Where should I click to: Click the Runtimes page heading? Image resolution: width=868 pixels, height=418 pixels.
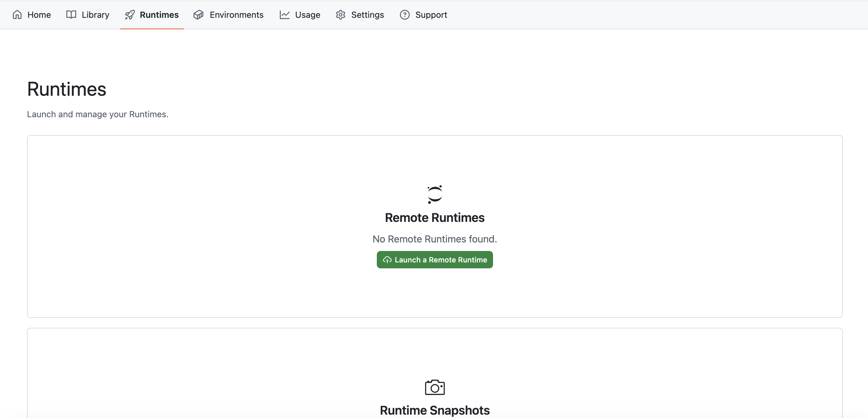tap(67, 89)
